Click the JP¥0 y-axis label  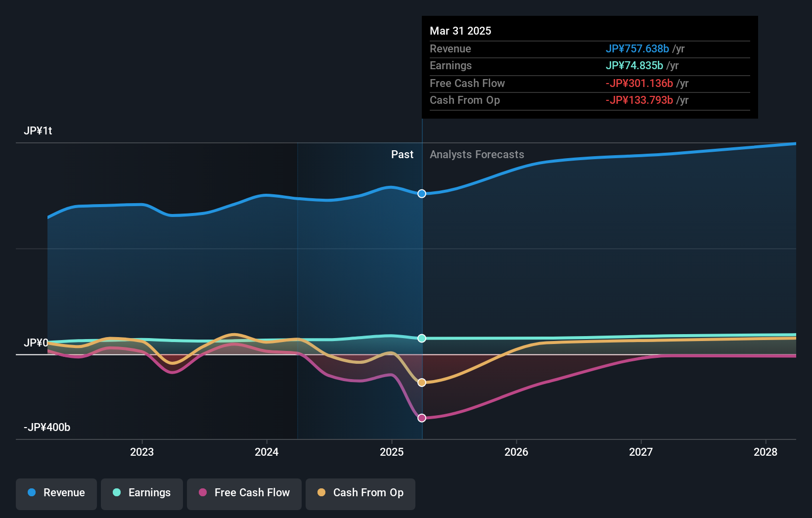click(x=36, y=343)
